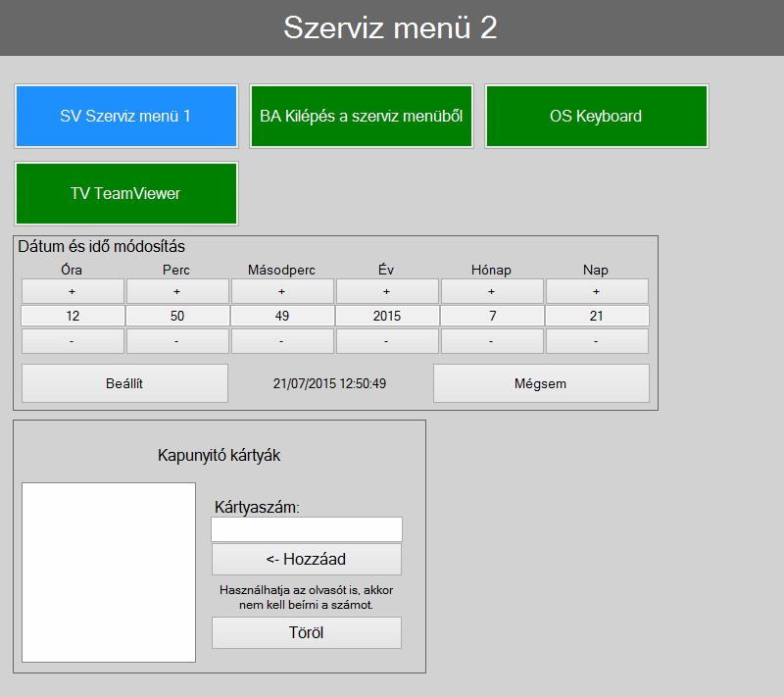
Task: Increase the Óra value with plus
Action: pyautogui.click(x=73, y=291)
